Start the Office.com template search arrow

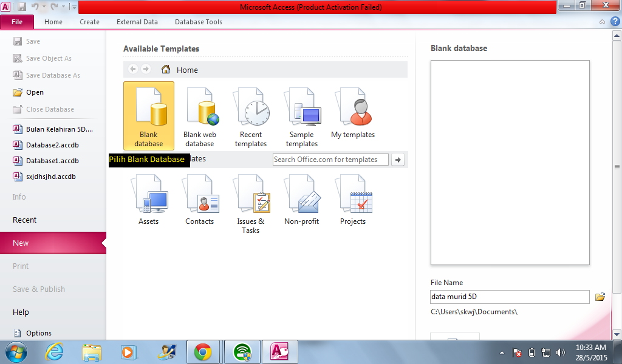(x=398, y=160)
